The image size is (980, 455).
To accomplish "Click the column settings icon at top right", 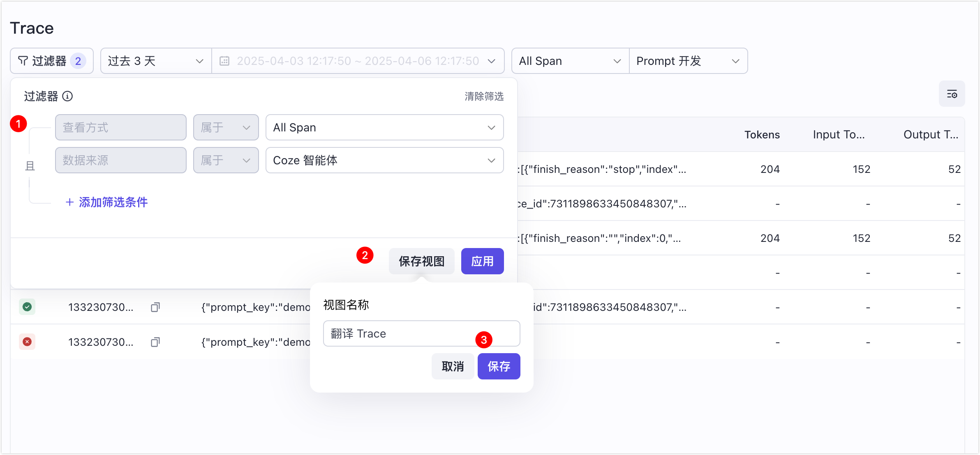I will coord(952,94).
